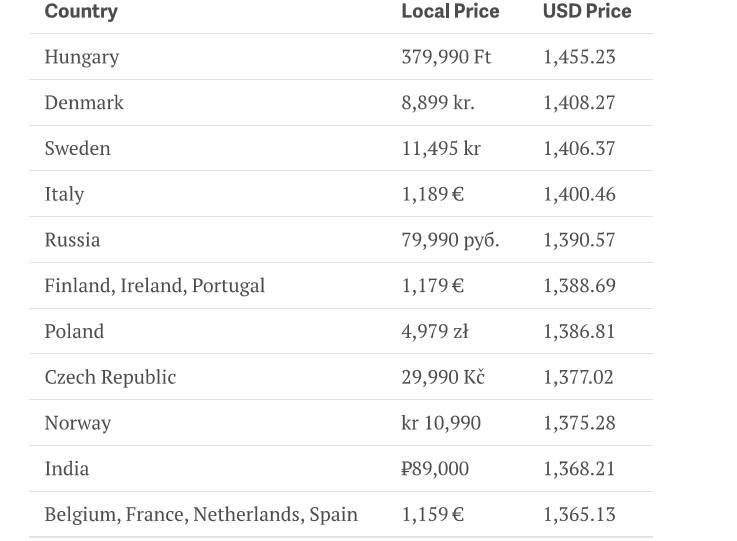Click the 8,899 kr. price cell
Image resolution: width=737 pixels, height=541 pixels.
[x=438, y=103]
